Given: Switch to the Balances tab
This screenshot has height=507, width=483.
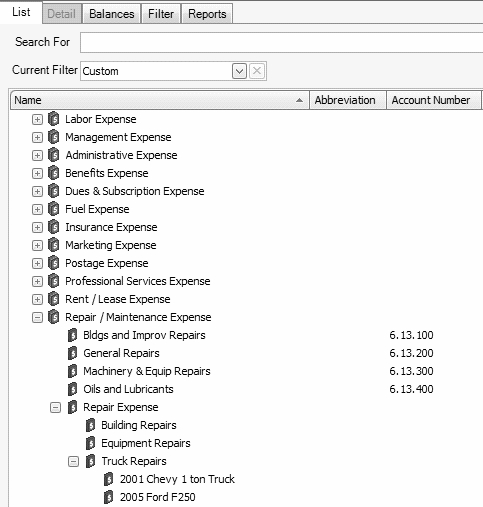Looking at the screenshot, I should (112, 14).
